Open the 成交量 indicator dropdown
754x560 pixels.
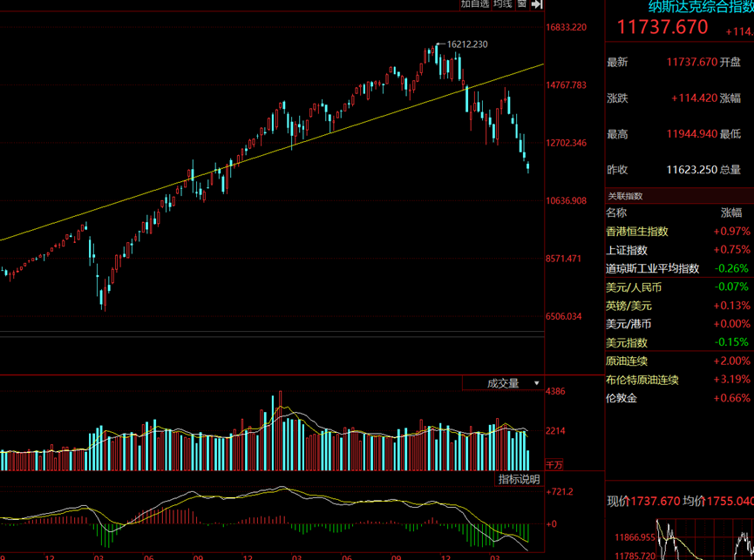(x=503, y=383)
